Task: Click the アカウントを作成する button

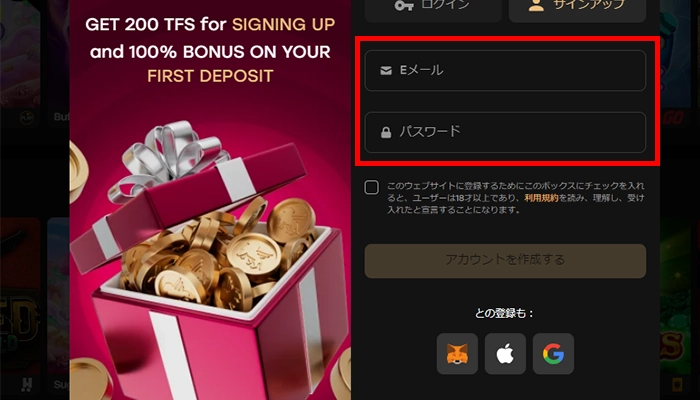Action: (x=505, y=261)
